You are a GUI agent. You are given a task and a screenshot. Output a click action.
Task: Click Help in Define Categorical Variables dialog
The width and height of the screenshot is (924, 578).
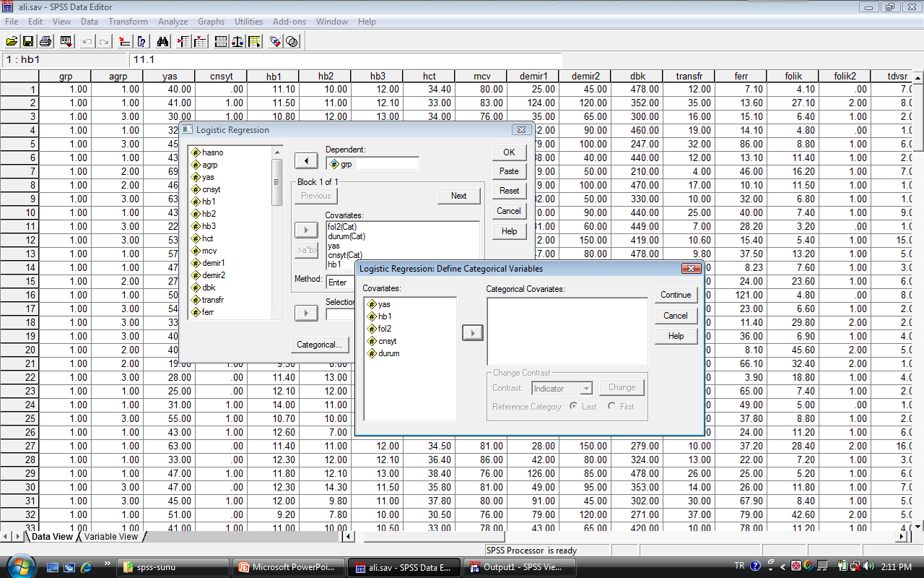[x=676, y=336]
